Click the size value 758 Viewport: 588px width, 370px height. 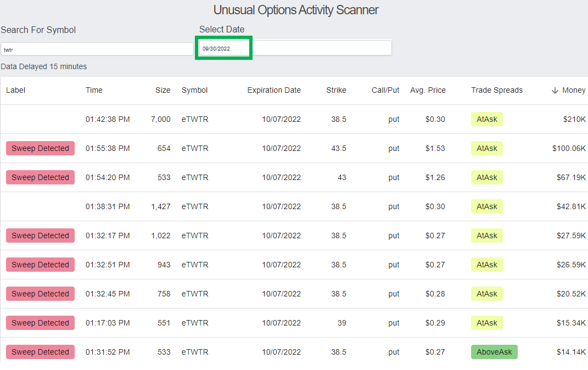164,294
